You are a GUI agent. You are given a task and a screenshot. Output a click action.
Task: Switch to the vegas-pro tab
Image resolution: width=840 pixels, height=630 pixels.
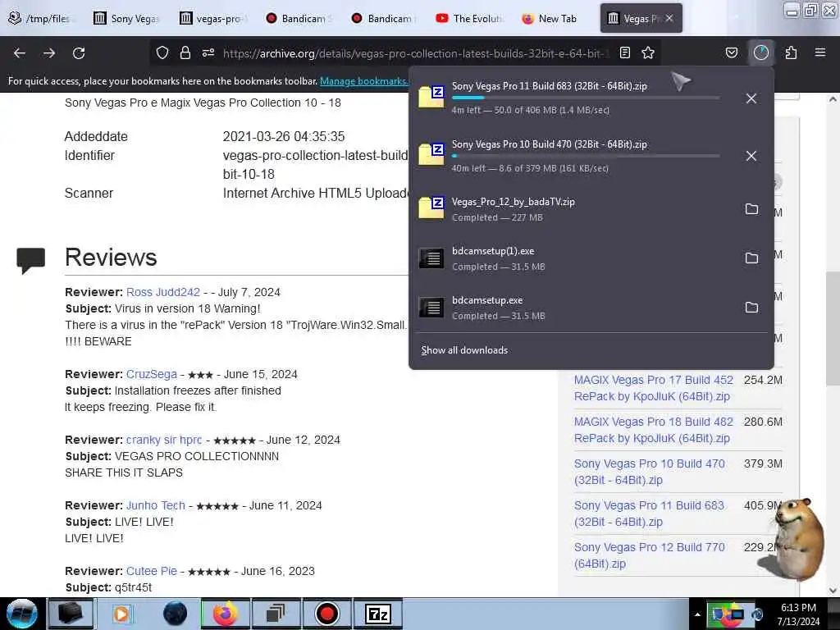click(212, 18)
